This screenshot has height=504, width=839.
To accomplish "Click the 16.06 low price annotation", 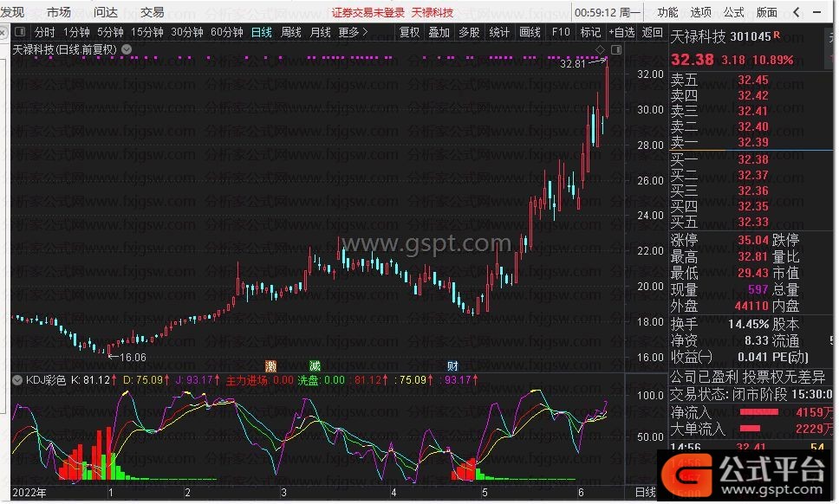I will pos(133,357).
